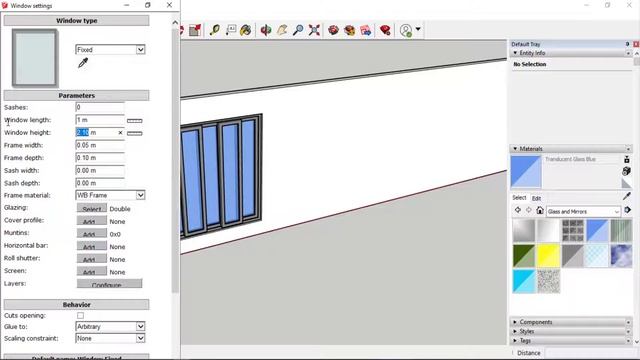Image resolution: width=640 pixels, height=360 pixels.
Task: Click the Zoom Extents tool
Action: tap(314, 30)
